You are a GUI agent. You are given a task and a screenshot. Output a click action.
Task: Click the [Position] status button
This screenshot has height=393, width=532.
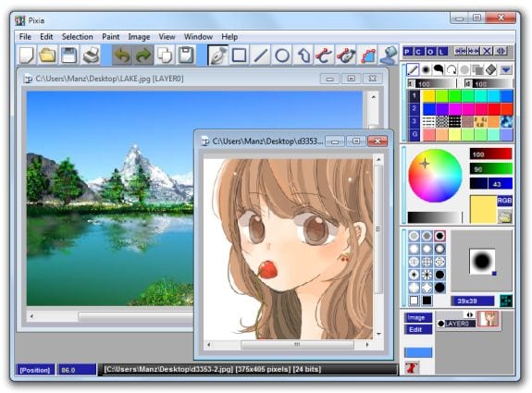pos(35,370)
